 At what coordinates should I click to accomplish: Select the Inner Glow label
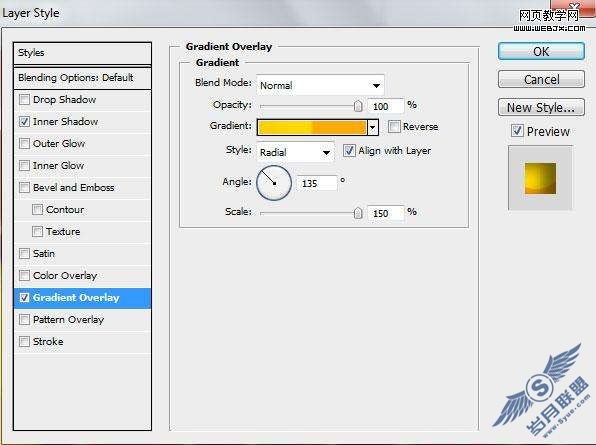click(58, 166)
